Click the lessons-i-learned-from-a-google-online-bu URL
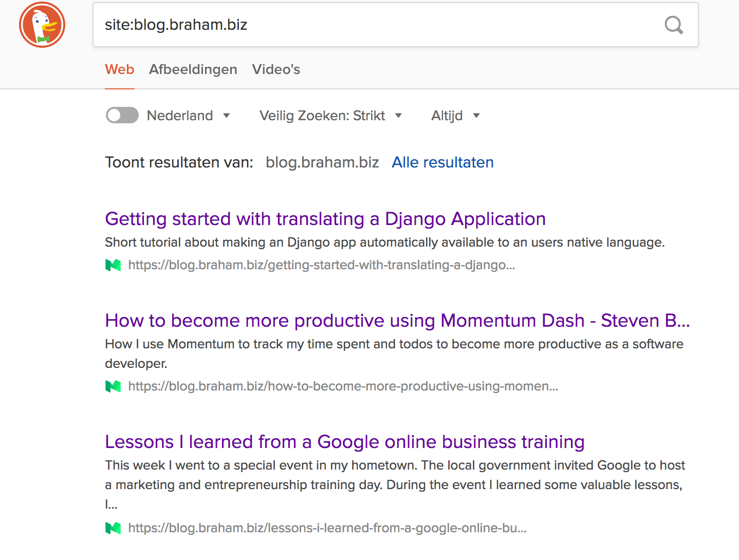Image resolution: width=739 pixels, height=560 pixels. click(327, 528)
